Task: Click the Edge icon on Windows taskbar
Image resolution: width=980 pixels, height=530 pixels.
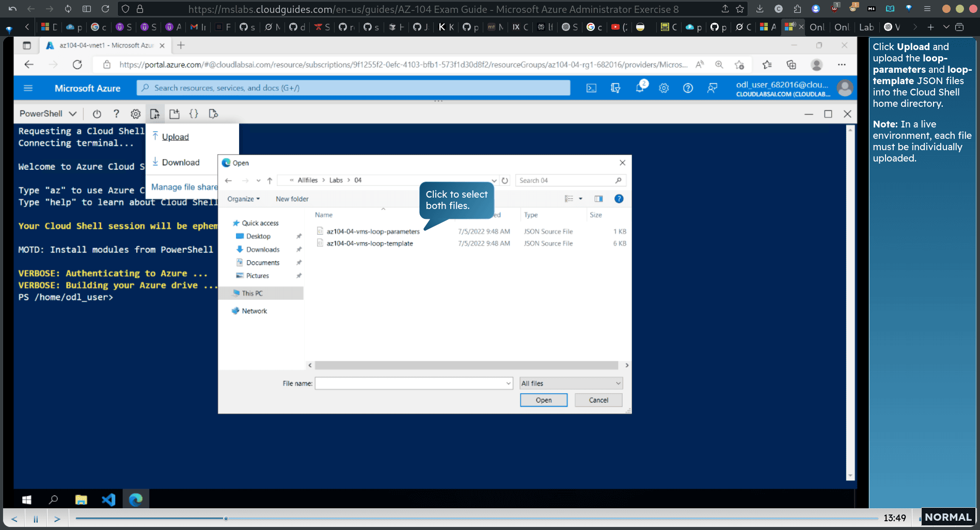Action: click(x=136, y=500)
